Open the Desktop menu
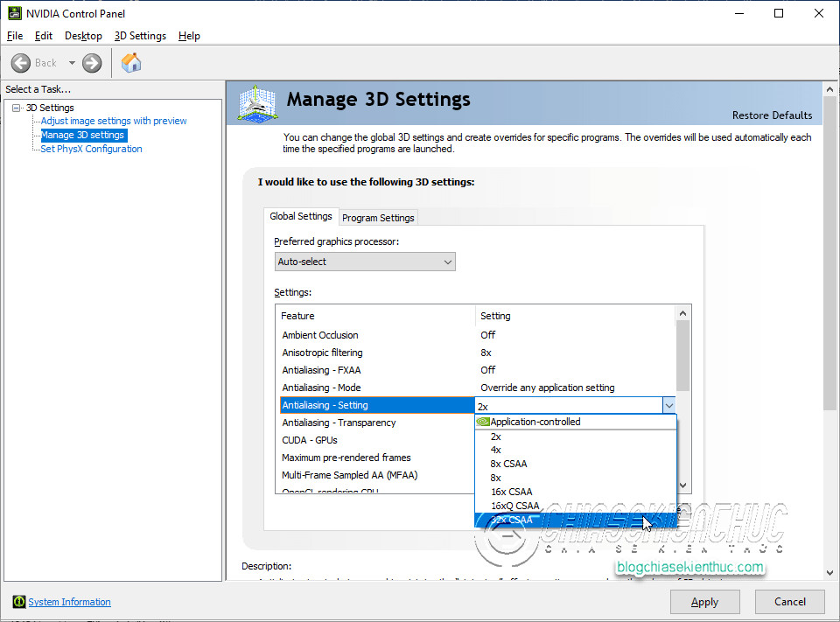The height and width of the screenshot is (622, 840). pos(83,36)
